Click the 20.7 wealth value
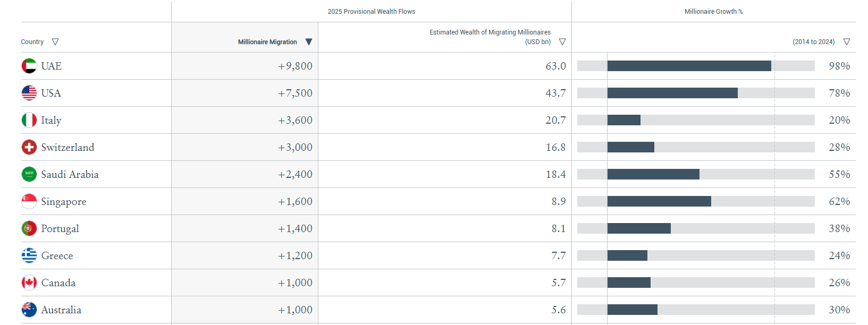This screenshot has height=325, width=868. pyautogui.click(x=555, y=120)
